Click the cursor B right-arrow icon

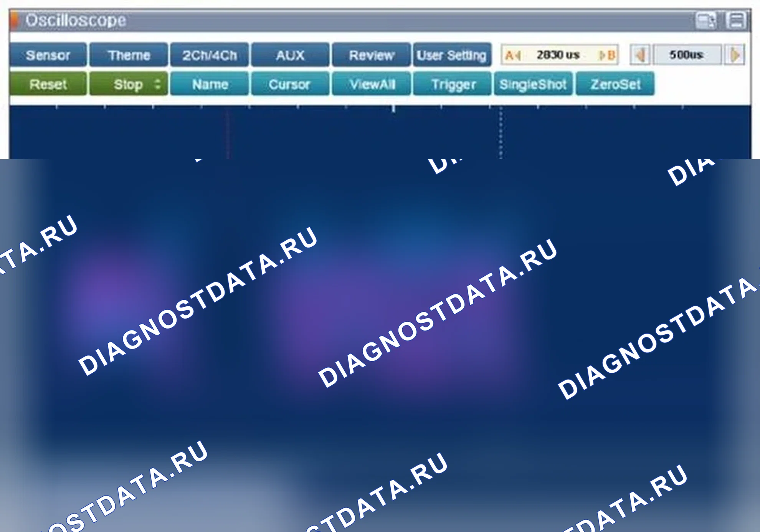[x=608, y=55]
